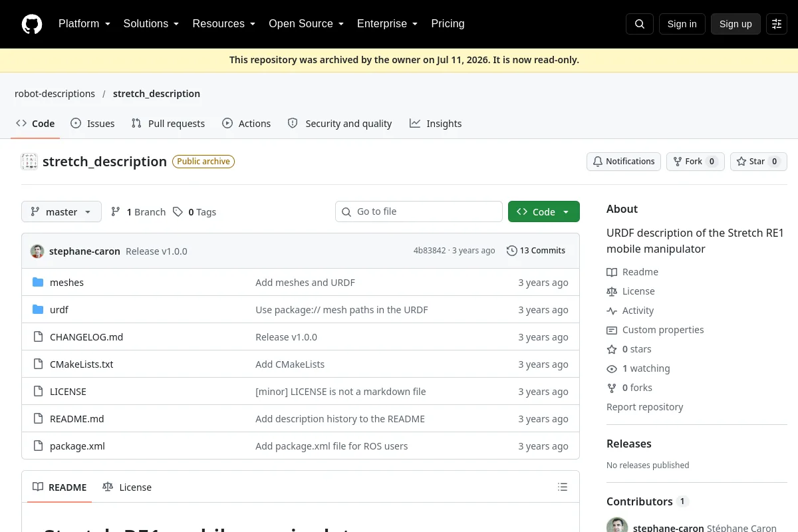
Task: Open the urdf folder icon
Action: click(38, 310)
